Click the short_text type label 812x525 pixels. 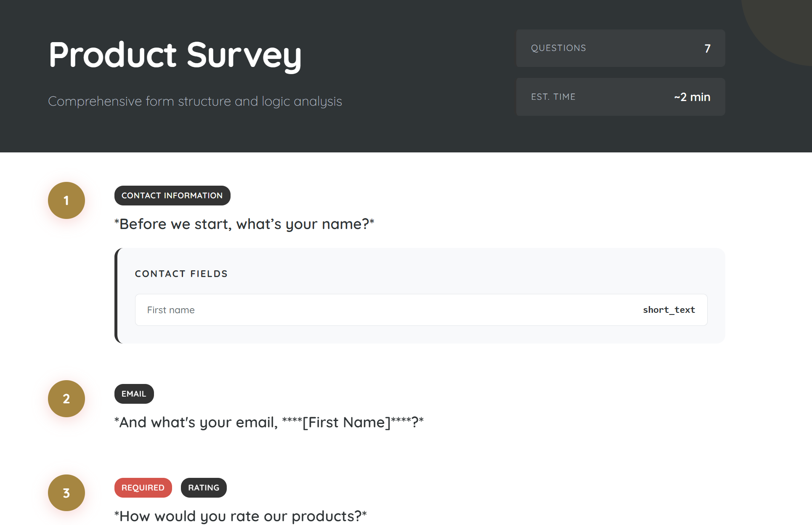coord(669,310)
